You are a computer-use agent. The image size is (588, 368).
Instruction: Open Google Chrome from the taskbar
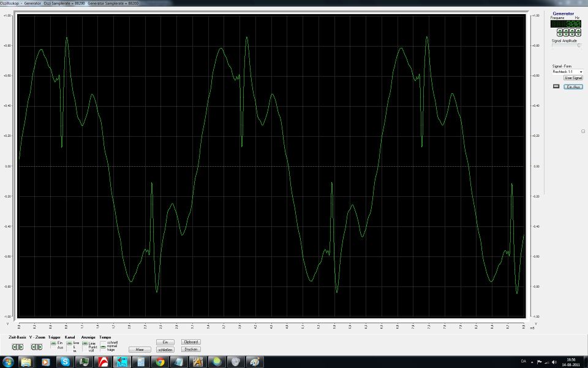click(x=160, y=362)
